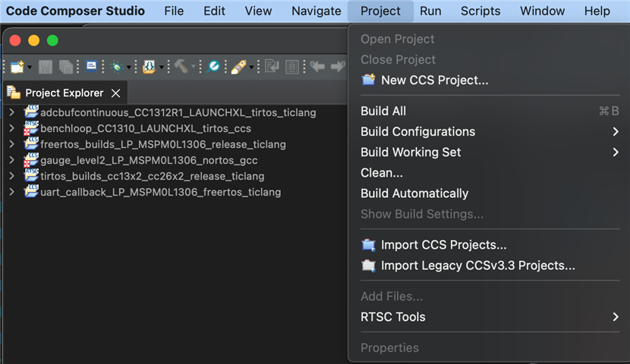
Task: Click the Build hammer toolbar icon
Action: (x=181, y=67)
